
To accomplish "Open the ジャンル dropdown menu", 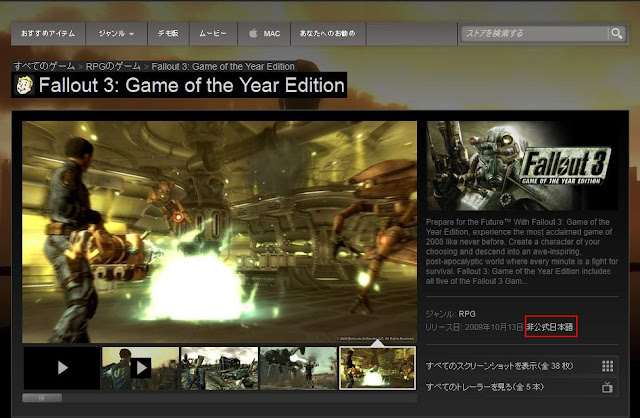I will 116,33.
